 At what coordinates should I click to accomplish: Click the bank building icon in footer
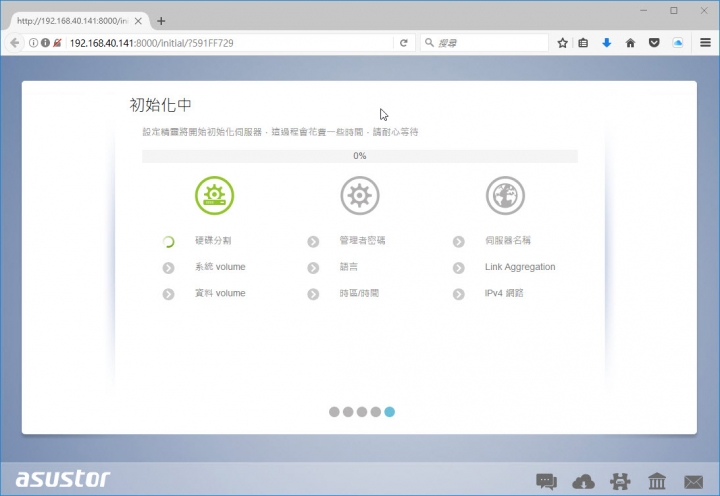[x=657, y=481]
